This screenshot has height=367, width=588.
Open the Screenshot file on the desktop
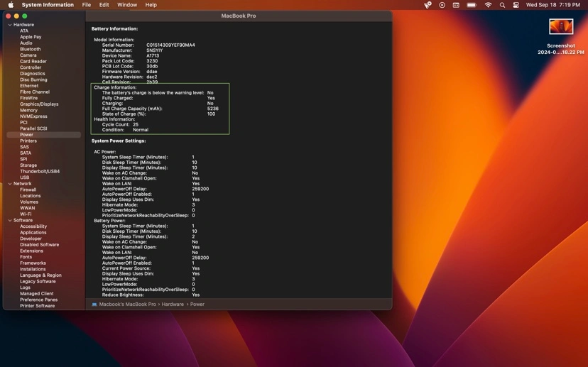coord(561,26)
